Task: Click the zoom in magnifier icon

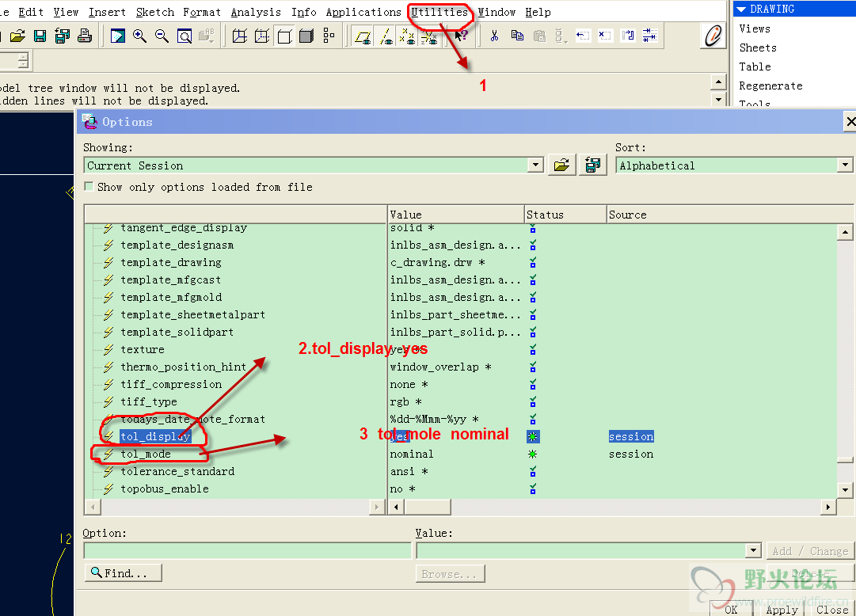Action: pos(140,36)
